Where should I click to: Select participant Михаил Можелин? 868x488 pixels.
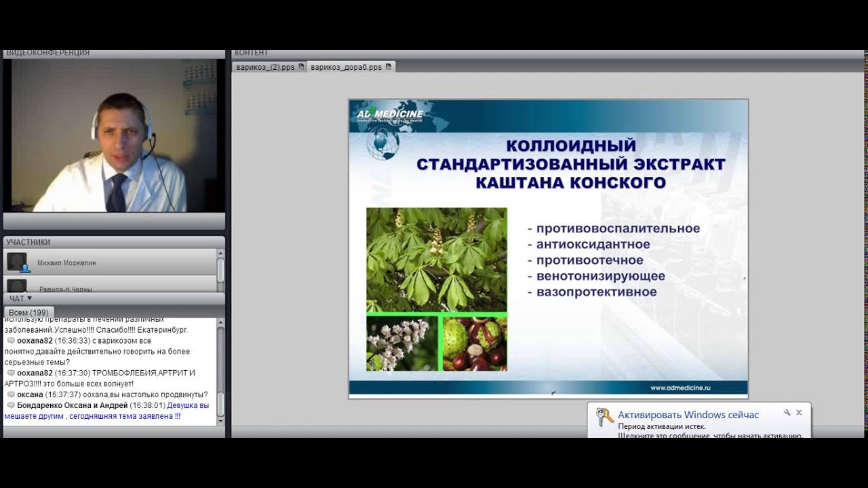110,262
